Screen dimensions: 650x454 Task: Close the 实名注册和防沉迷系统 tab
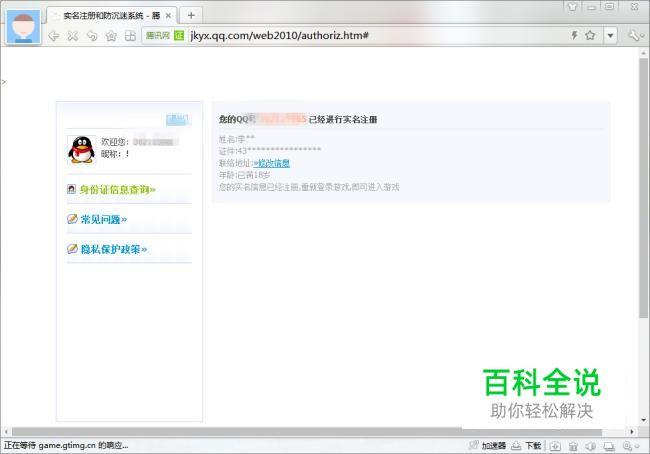tap(168, 16)
